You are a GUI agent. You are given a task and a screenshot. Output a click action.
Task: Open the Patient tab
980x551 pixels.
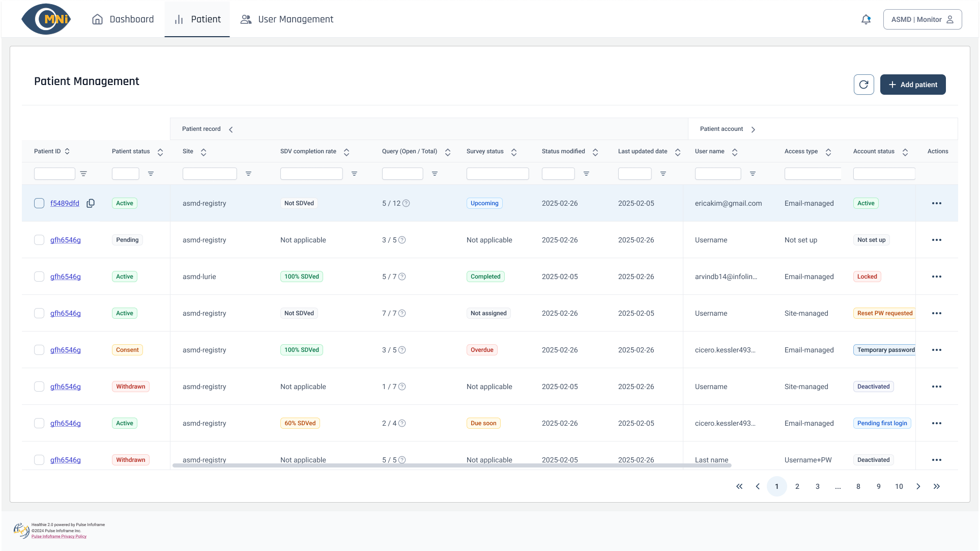tap(197, 19)
